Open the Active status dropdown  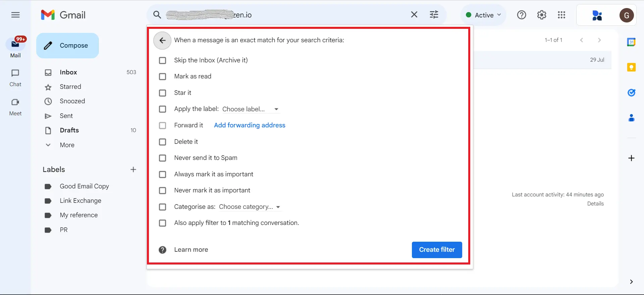pyautogui.click(x=484, y=15)
